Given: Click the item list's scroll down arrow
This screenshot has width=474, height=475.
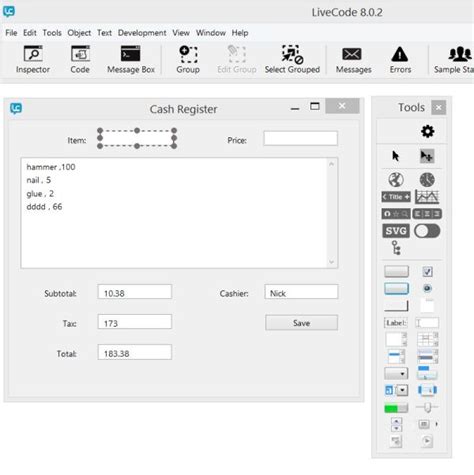Looking at the screenshot, I should (331, 262).
